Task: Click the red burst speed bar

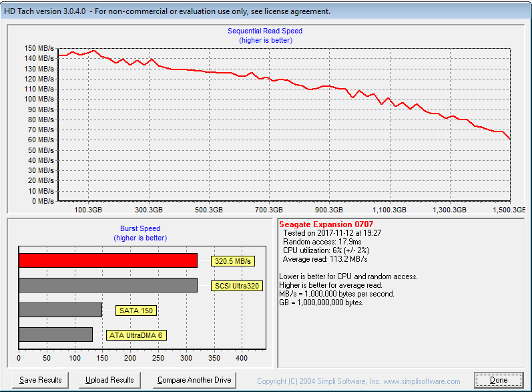Action: tap(108, 260)
